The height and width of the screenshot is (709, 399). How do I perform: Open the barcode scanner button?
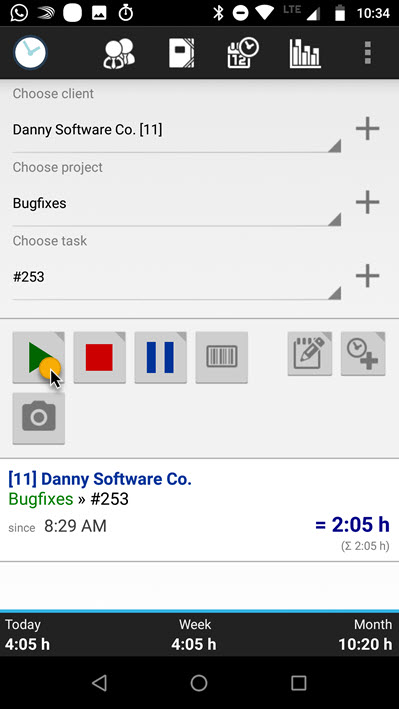click(222, 357)
